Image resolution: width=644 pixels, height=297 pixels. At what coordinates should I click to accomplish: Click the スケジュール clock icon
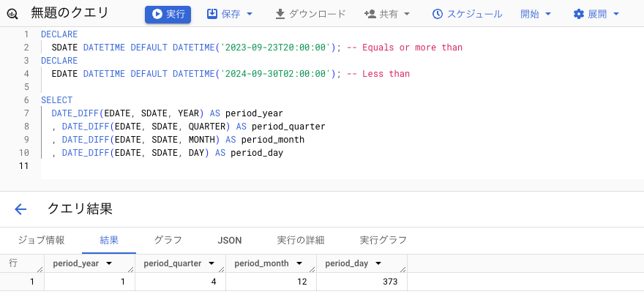pyautogui.click(x=438, y=14)
